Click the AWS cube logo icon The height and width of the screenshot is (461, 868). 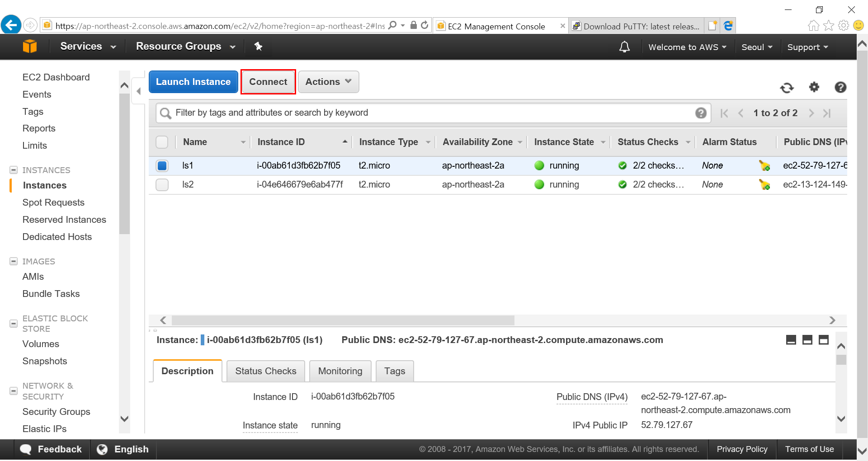pyautogui.click(x=30, y=46)
